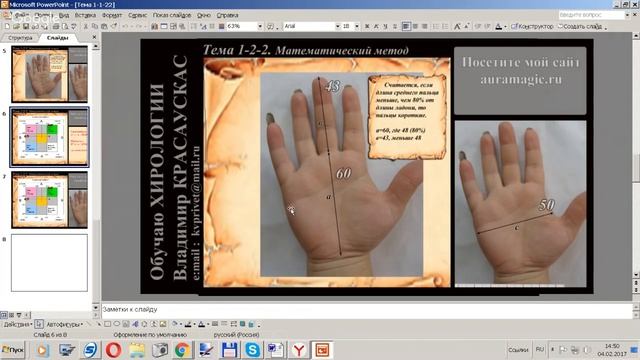Image resolution: width=640 pixels, height=360 pixels.
Task: Open the Сервис menu
Action: pos(137,15)
